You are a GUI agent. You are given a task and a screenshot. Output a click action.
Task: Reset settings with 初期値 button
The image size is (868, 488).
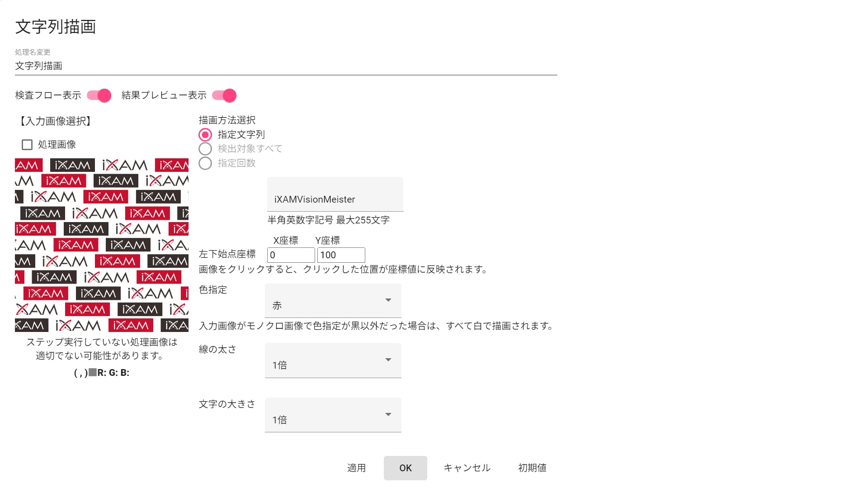click(532, 468)
